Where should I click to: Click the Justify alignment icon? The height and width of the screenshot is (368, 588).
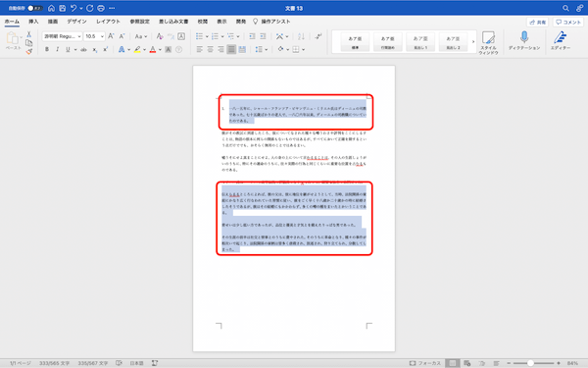(x=231, y=49)
